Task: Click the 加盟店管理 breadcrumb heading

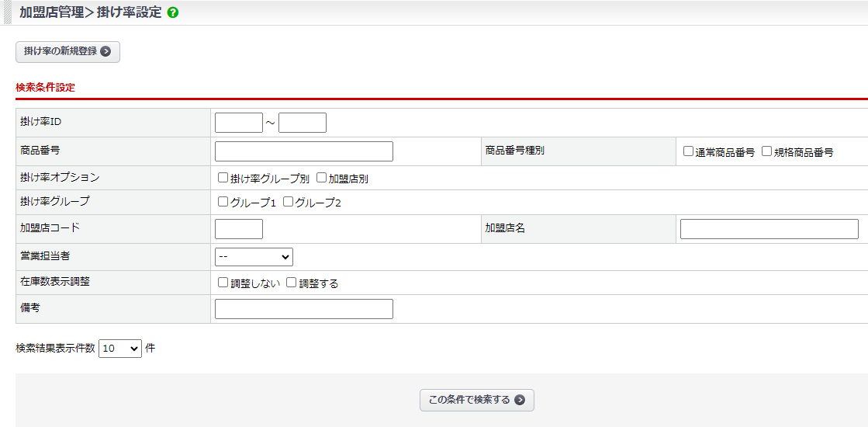Action: coord(51,12)
